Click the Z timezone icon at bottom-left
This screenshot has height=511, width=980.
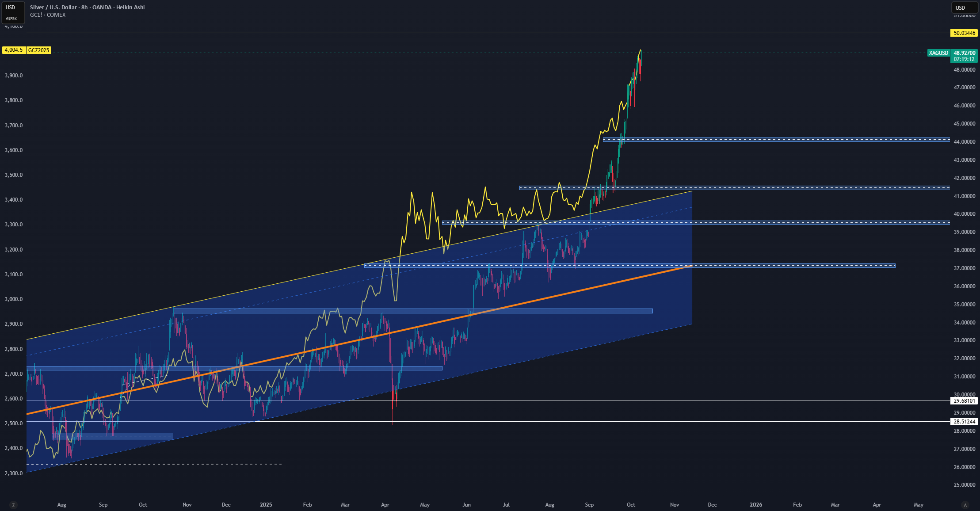pos(13,505)
